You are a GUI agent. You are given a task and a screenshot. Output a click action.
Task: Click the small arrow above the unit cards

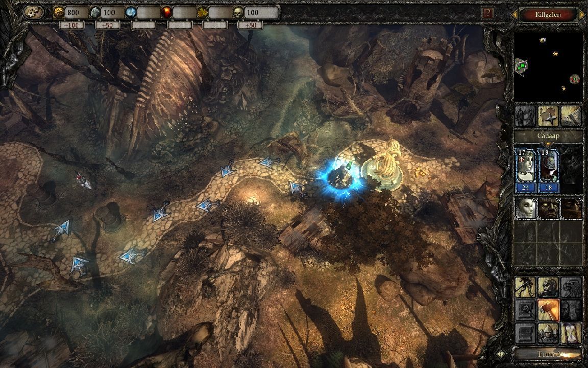(549, 144)
